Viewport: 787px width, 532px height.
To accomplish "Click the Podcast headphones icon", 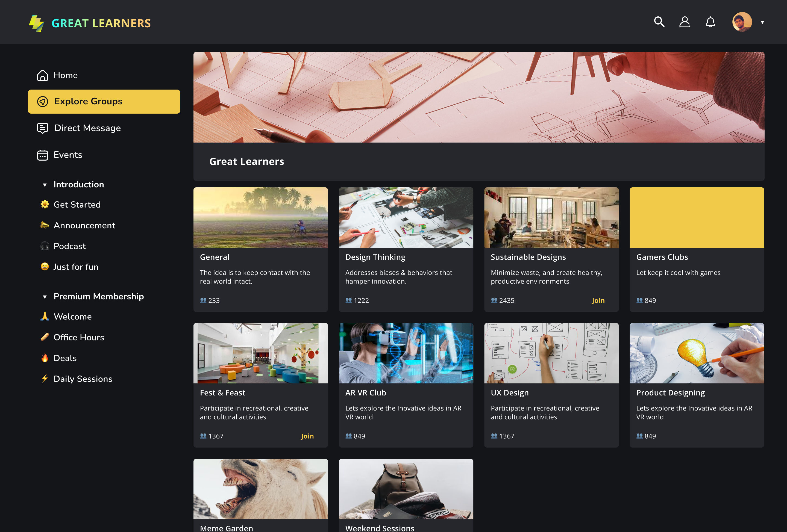I will 45,246.
